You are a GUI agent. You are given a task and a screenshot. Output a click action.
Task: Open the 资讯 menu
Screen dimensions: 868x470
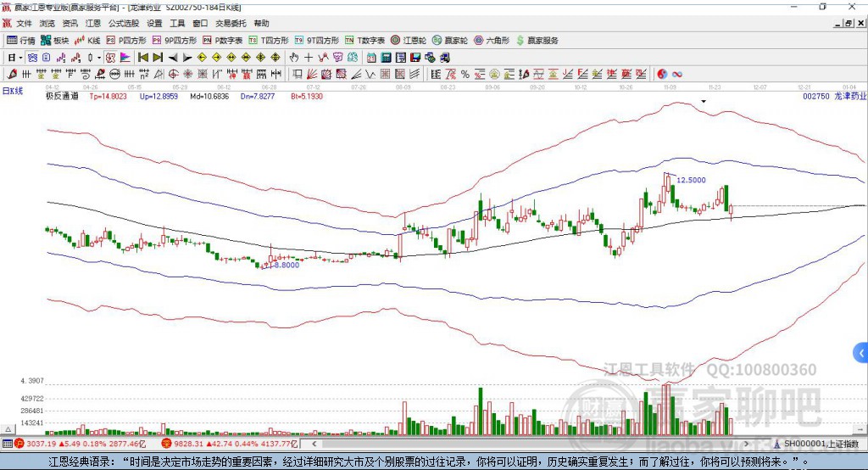click(70, 23)
